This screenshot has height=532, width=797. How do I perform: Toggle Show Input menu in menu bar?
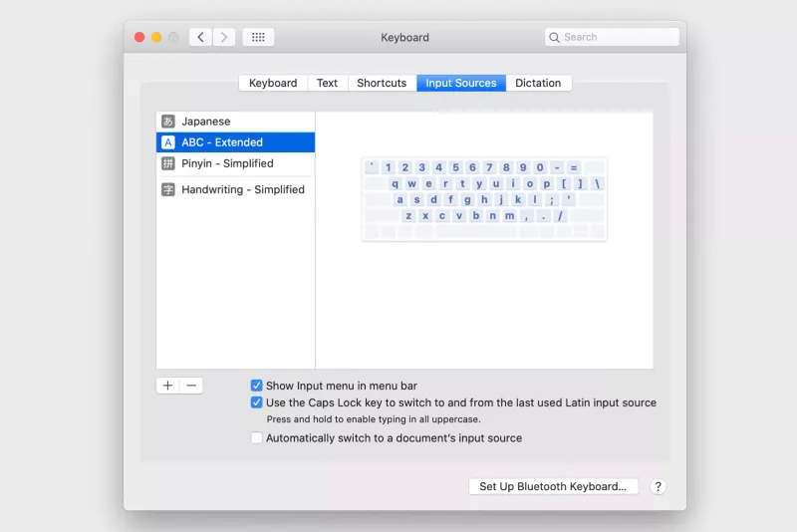pos(257,386)
